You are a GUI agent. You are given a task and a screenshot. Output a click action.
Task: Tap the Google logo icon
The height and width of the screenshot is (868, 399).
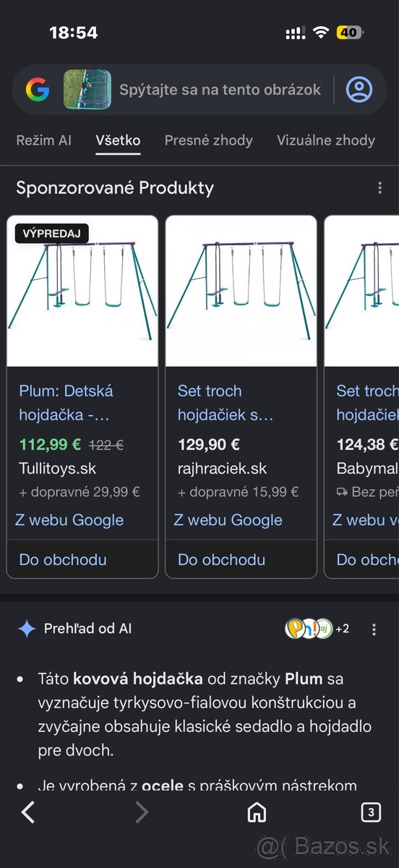(x=38, y=90)
